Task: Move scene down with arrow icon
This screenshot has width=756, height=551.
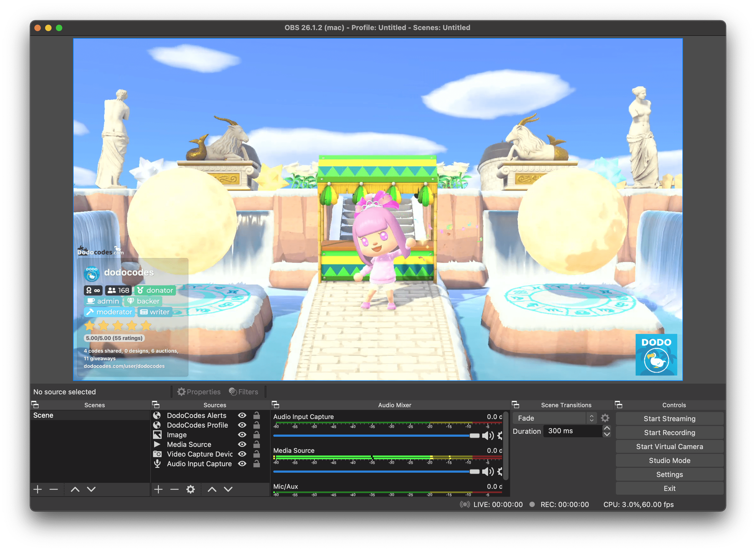Action: point(91,489)
